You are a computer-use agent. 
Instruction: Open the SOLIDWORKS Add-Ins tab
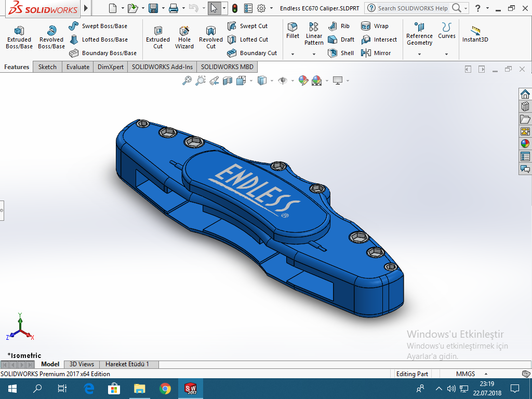(x=162, y=67)
